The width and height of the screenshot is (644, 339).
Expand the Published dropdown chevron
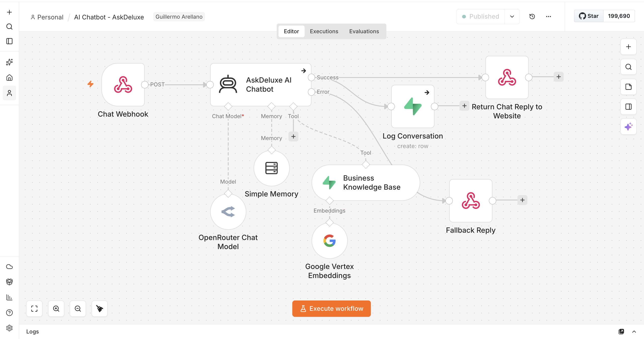coord(512,17)
